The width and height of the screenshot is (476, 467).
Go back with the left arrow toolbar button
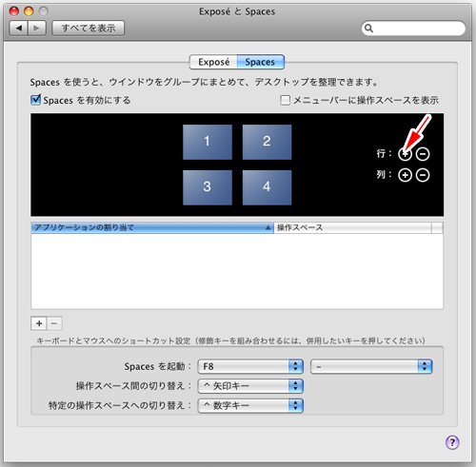pyautogui.click(x=19, y=29)
